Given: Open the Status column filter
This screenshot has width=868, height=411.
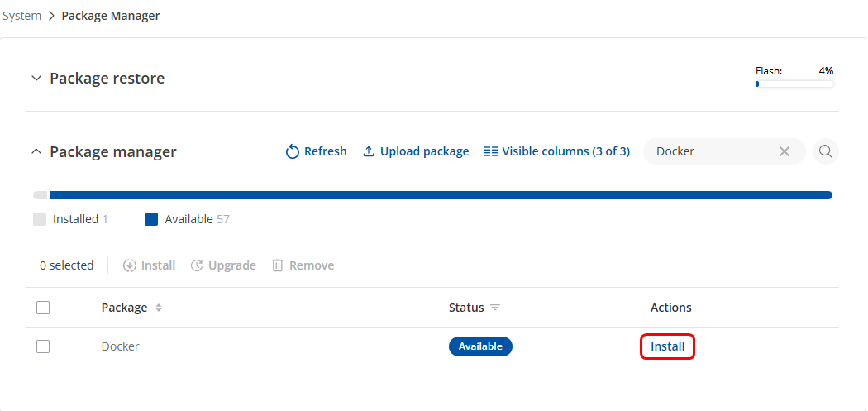Looking at the screenshot, I should (495, 308).
